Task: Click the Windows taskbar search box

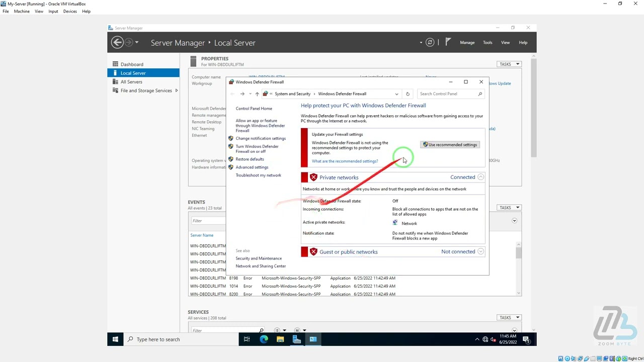Action: point(181,339)
